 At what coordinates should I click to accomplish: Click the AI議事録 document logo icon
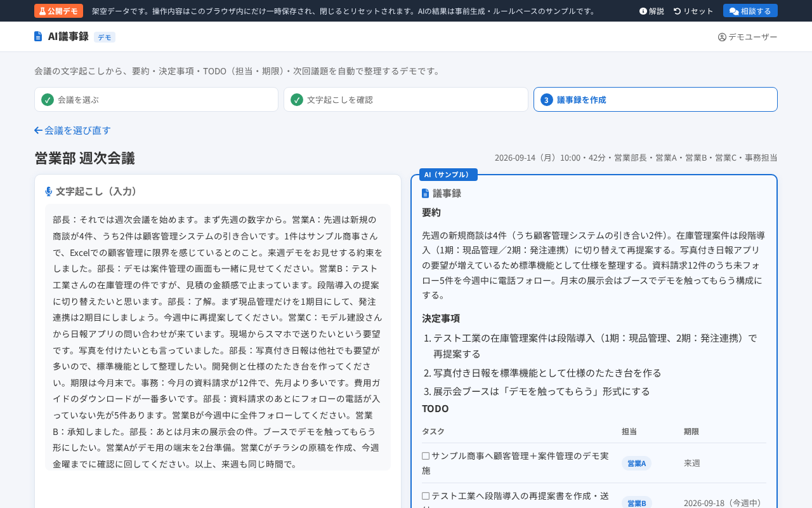[38, 36]
